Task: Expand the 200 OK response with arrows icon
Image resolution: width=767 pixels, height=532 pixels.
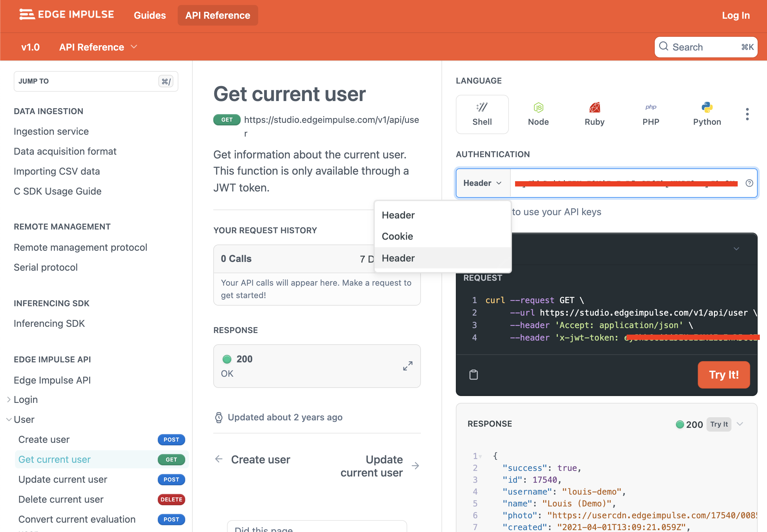Action: click(408, 366)
